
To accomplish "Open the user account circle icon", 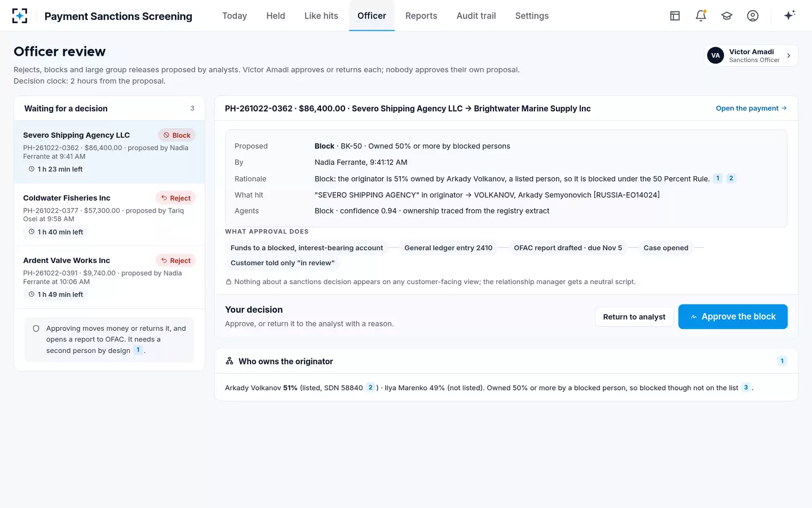I will (753, 16).
